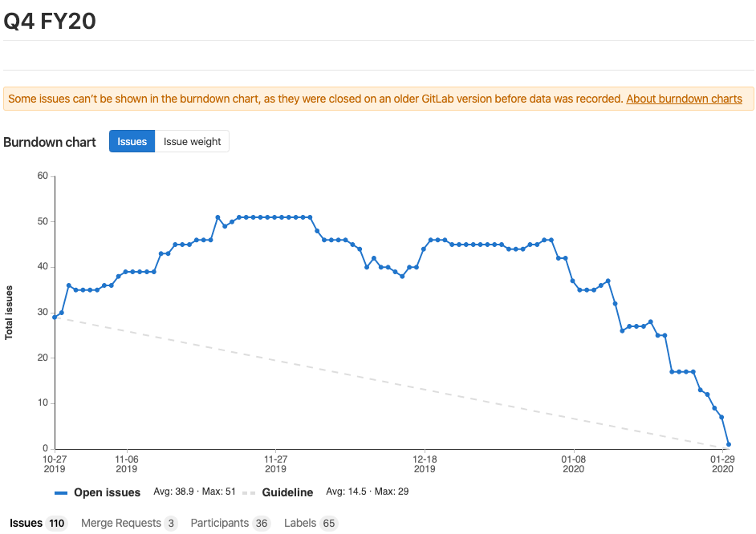Click the first data point at 10-27
756x534 pixels.
pos(55,318)
